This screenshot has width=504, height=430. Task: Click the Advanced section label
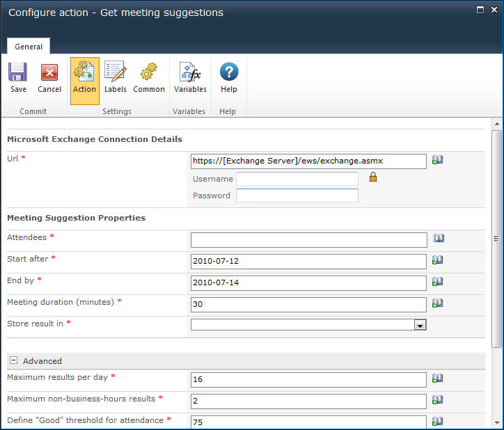pyautogui.click(x=42, y=361)
